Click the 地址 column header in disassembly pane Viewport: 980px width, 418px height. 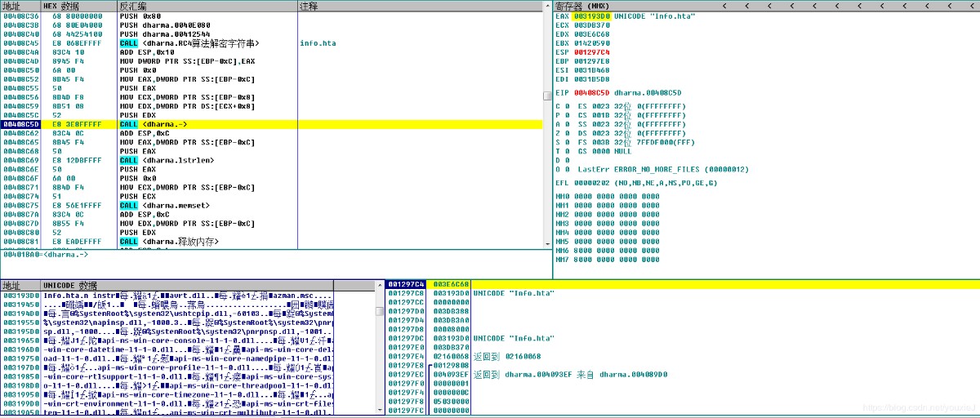coord(20,6)
